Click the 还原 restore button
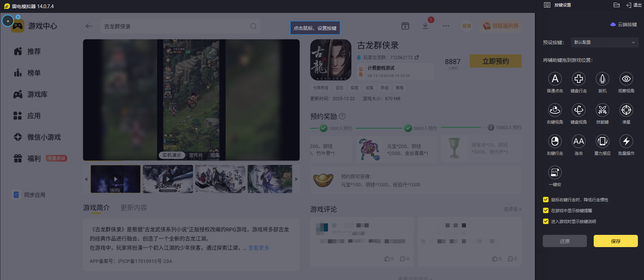This screenshot has height=280, width=644. [565, 241]
